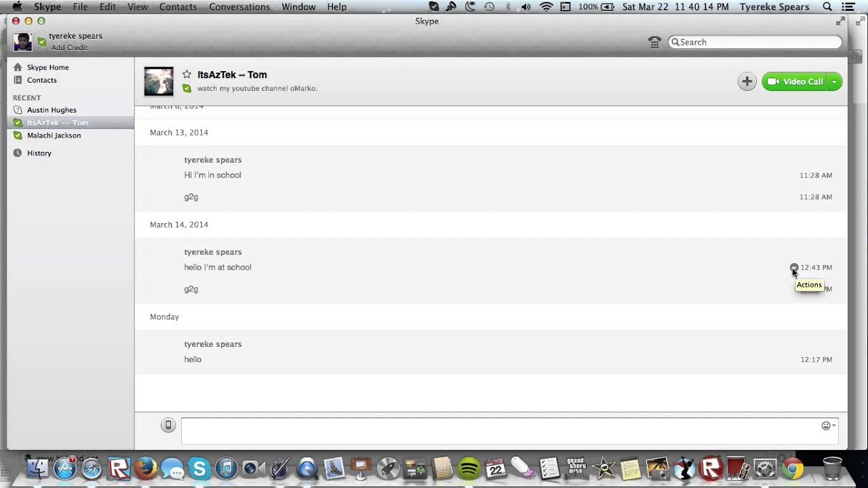
Task: Launch Google Chrome from the Dock
Action: [x=791, y=468]
